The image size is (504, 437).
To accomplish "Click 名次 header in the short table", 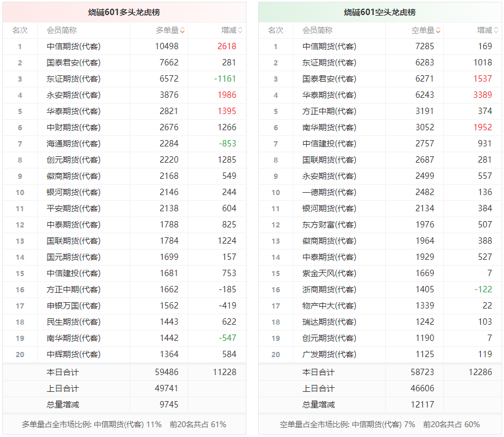I will [x=276, y=30].
